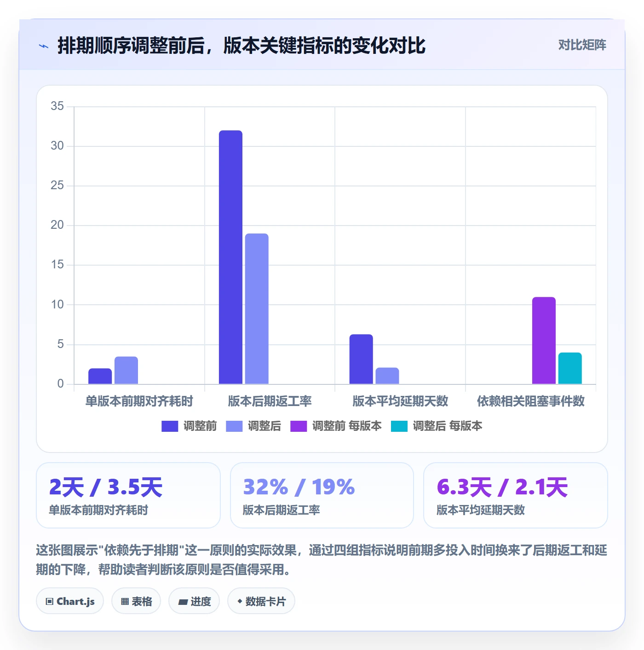Click the 32% / 19% stat value
The height and width of the screenshot is (650, 644).
(299, 487)
